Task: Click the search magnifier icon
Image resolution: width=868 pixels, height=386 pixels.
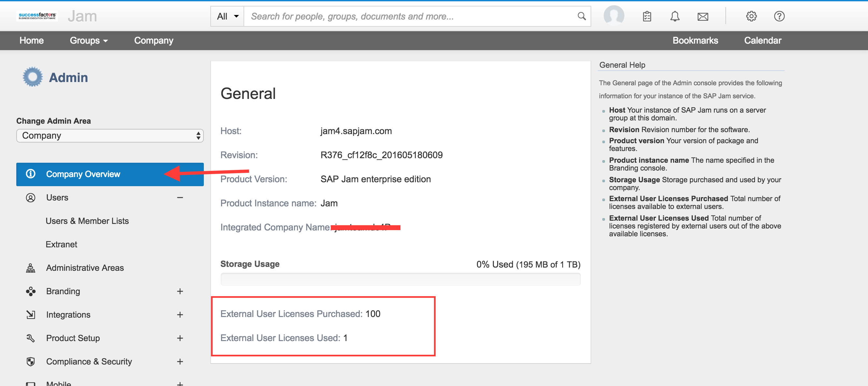Action: 581,16
